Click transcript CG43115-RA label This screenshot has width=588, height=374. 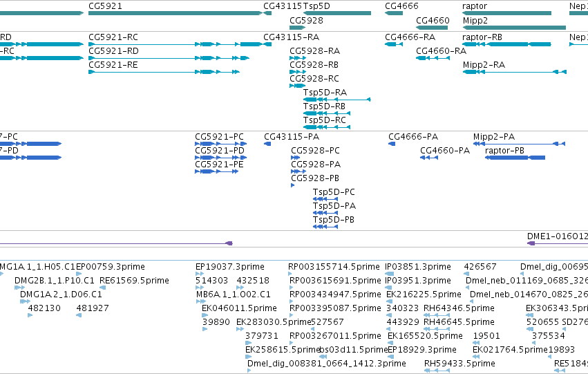point(292,37)
